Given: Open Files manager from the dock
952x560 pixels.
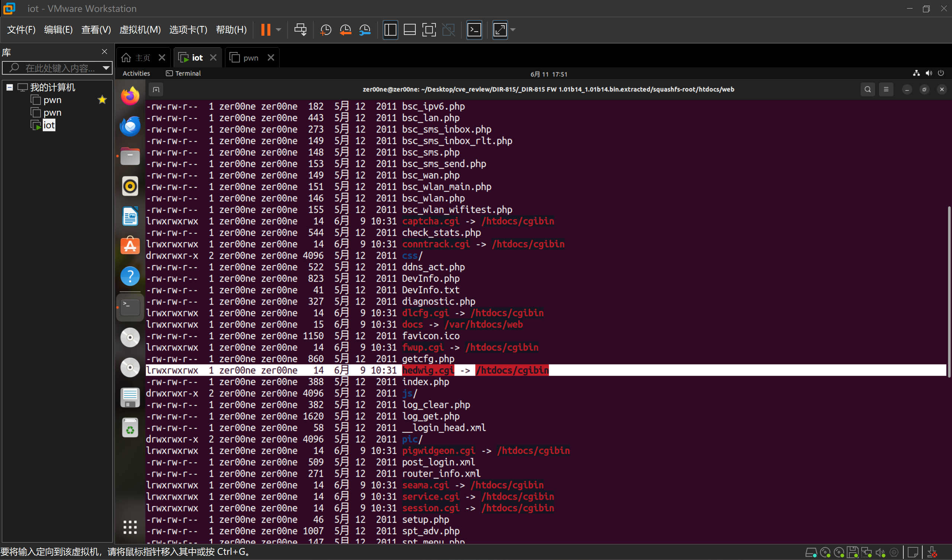Looking at the screenshot, I should click(130, 156).
